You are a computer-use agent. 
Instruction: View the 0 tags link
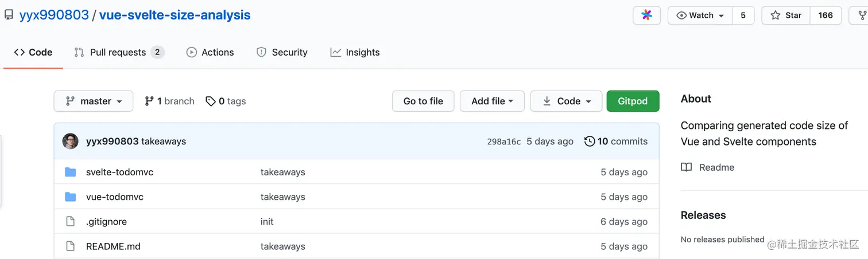(x=226, y=101)
